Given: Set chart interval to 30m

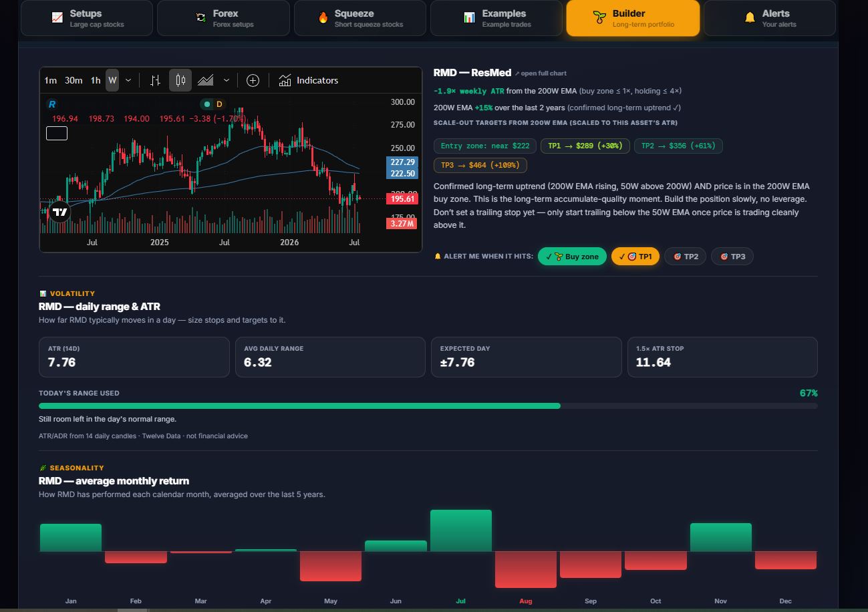Looking at the screenshot, I should pos(74,80).
